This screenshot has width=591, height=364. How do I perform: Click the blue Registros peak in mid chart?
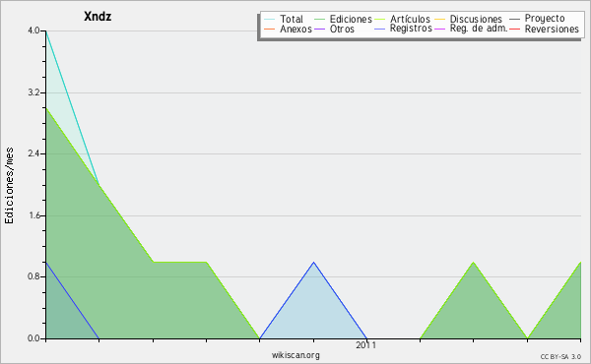coord(313,263)
